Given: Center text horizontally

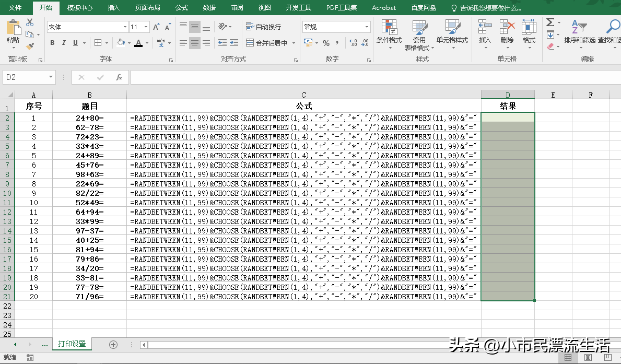Looking at the screenshot, I should pyautogui.click(x=194, y=43).
